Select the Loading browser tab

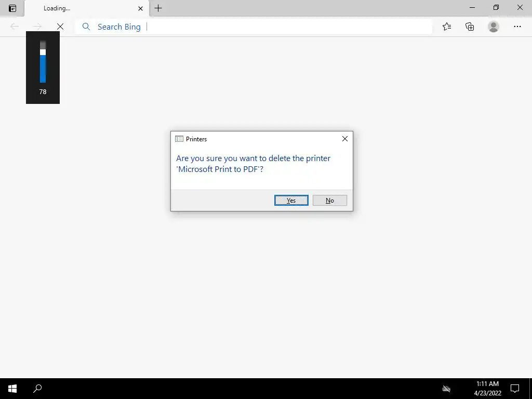pos(87,8)
